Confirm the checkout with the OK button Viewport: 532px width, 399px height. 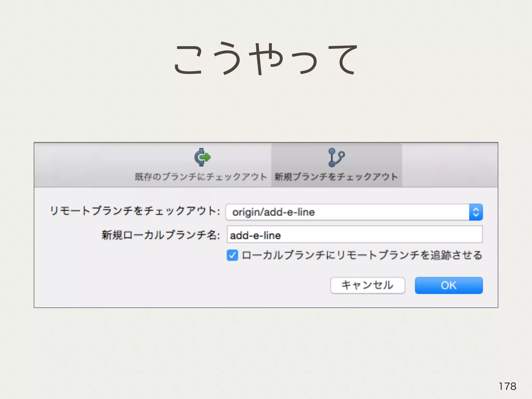pos(449,285)
